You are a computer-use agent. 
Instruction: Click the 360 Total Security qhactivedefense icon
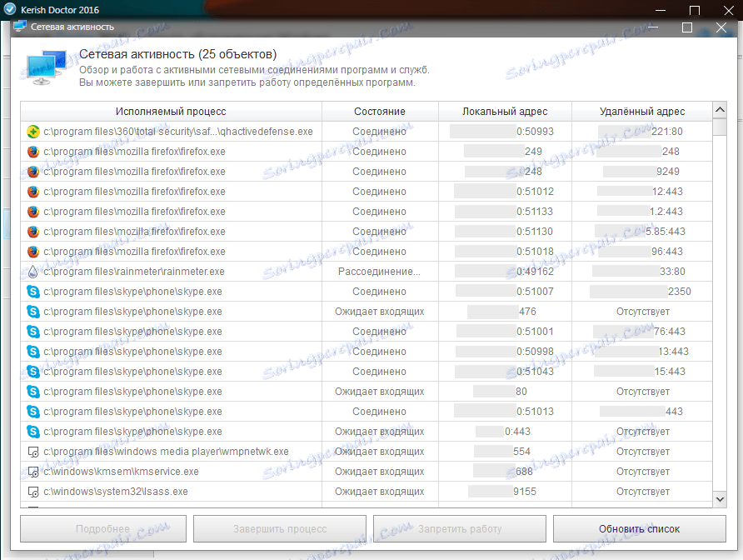pos(33,132)
